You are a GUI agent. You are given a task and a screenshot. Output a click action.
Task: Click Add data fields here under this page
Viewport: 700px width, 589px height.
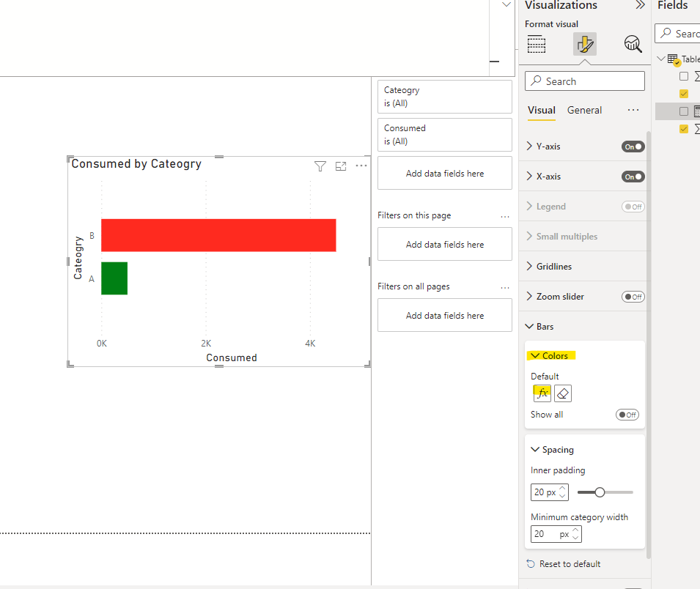pos(445,244)
